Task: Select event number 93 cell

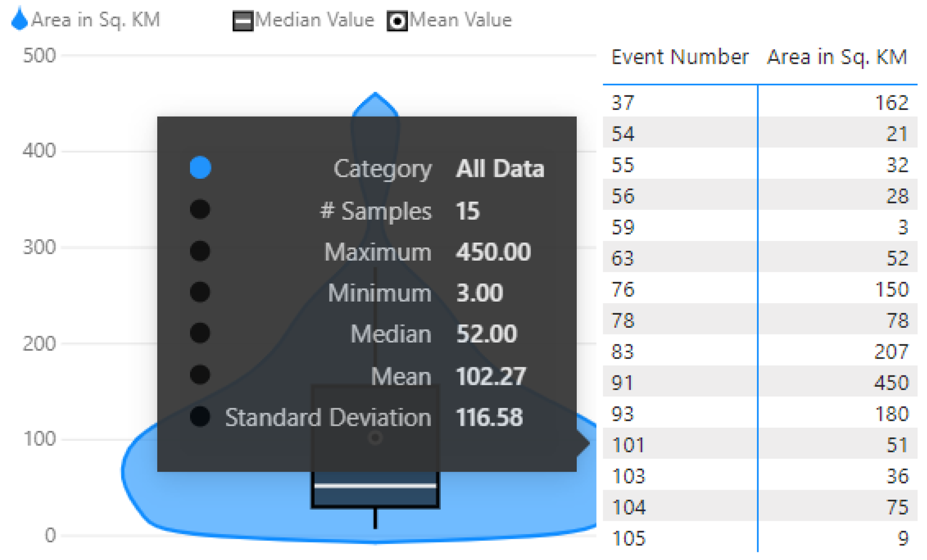Action: point(623,414)
